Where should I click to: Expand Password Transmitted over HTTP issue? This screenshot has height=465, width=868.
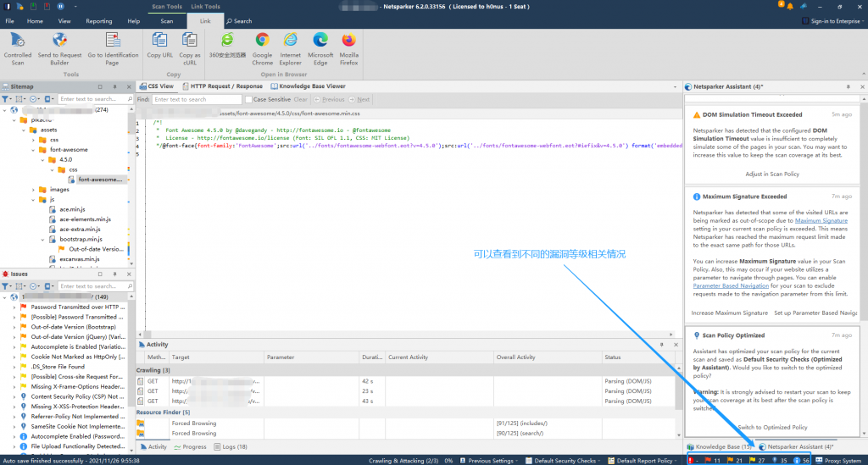[x=14, y=307]
